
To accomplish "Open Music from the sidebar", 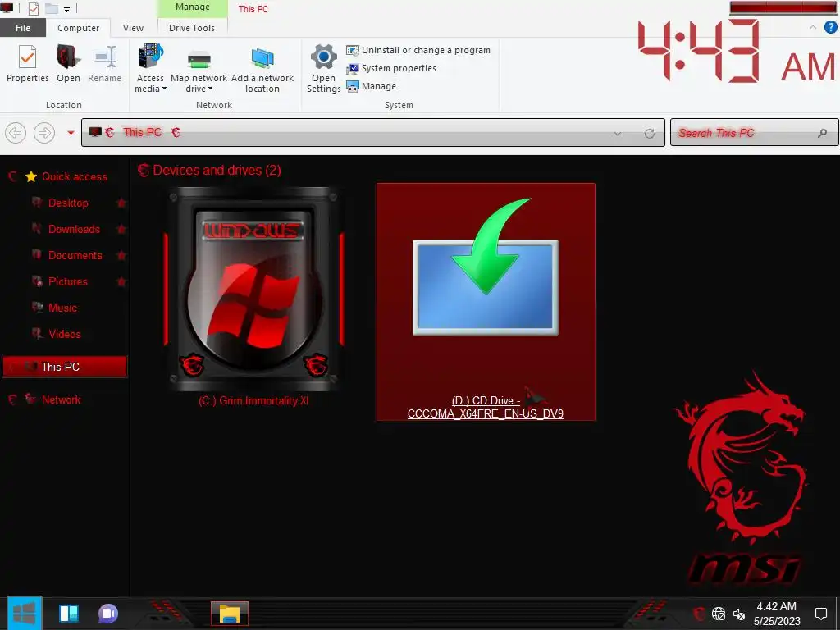I will pos(62,308).
